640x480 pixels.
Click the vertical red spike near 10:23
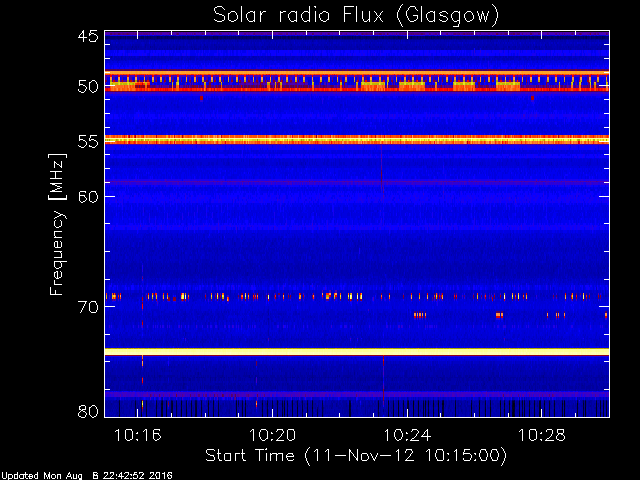[x=383, y=380]
